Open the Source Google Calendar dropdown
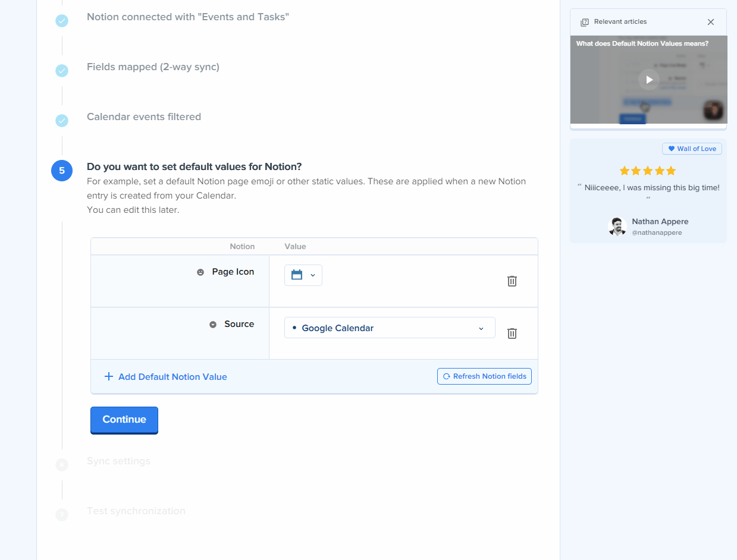Viewport: 737px width, 560px height. [390, 328]
